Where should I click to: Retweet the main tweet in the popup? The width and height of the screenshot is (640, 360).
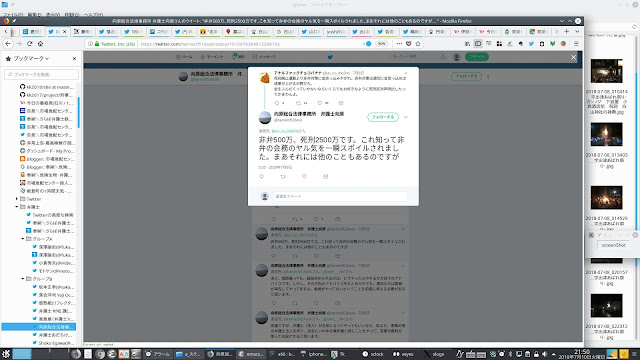(x=283, y=176)
